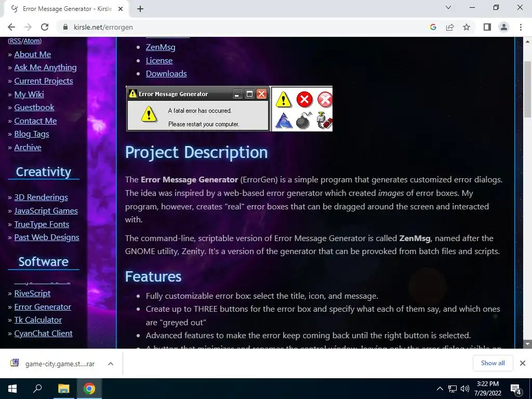This screenshot has width=532, height=399.
Task: Show all downloads
Action: click(x=493, y=363)
